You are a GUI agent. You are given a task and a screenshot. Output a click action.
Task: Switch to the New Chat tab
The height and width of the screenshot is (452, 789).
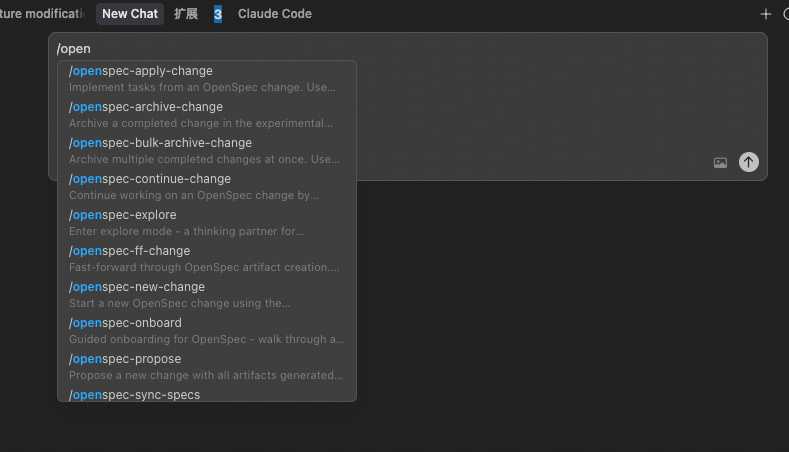click(x=130, y=14)
